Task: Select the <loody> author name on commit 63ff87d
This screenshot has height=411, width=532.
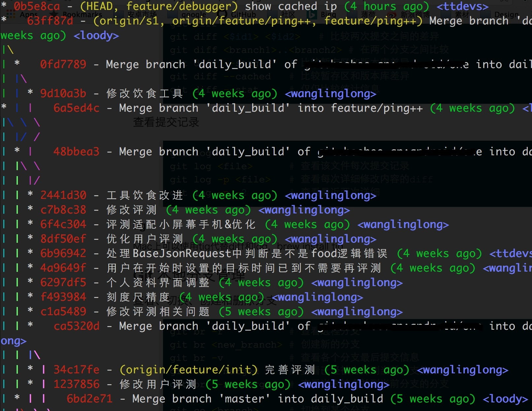Action: (96, 35)
